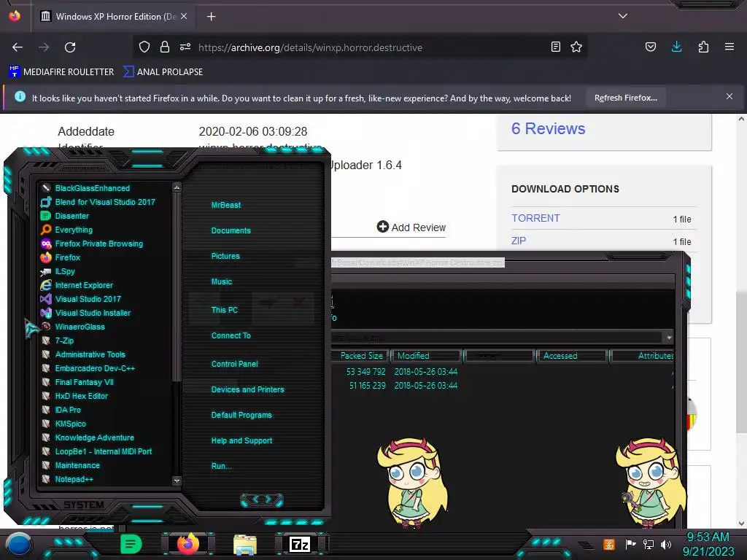This screenshot has height=560, width=747.
Task: Open 7-Zip path dropdown arrow
Action: pyautogui.click(x=669, y=338)
